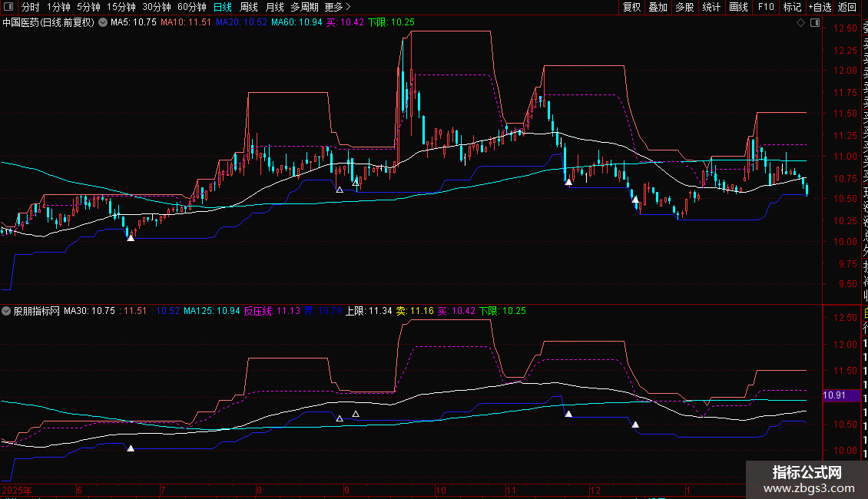Viewport: 868px width, 499px height.
Task: Expand the 股朋指标网 indicator dropdown arrow
Action: [7, 312]
